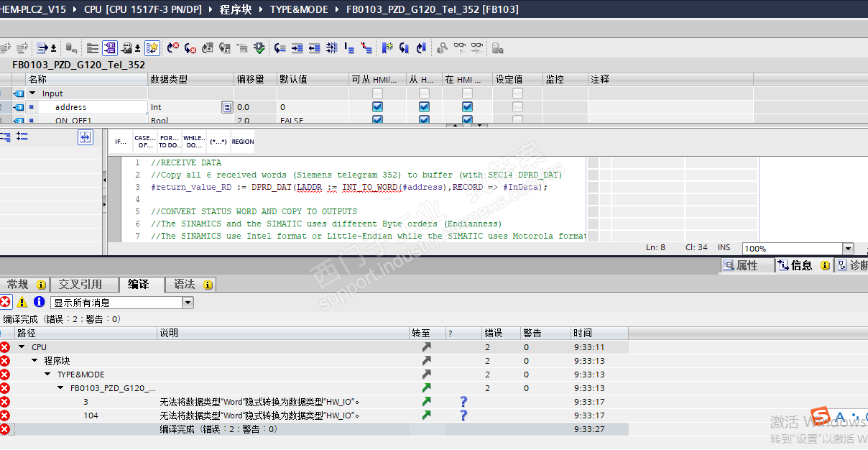
Task: Collapse the Input section in interface table
Action: point(32,93)
